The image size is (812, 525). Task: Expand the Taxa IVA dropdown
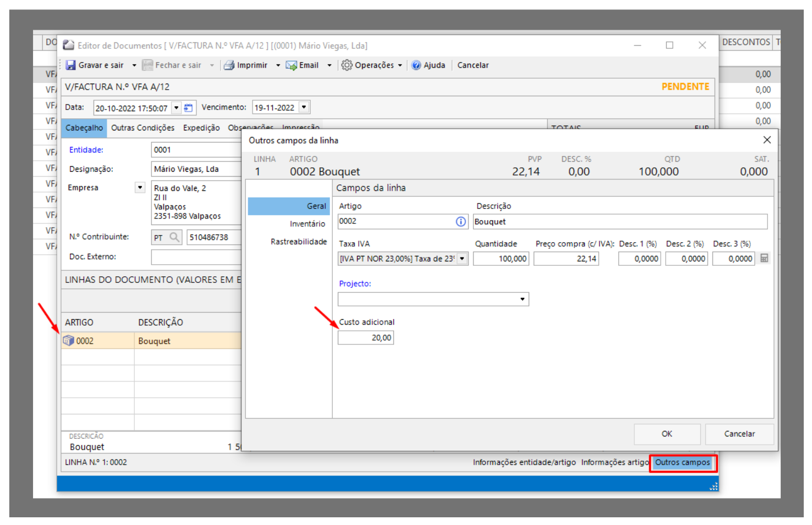point(462,259)
